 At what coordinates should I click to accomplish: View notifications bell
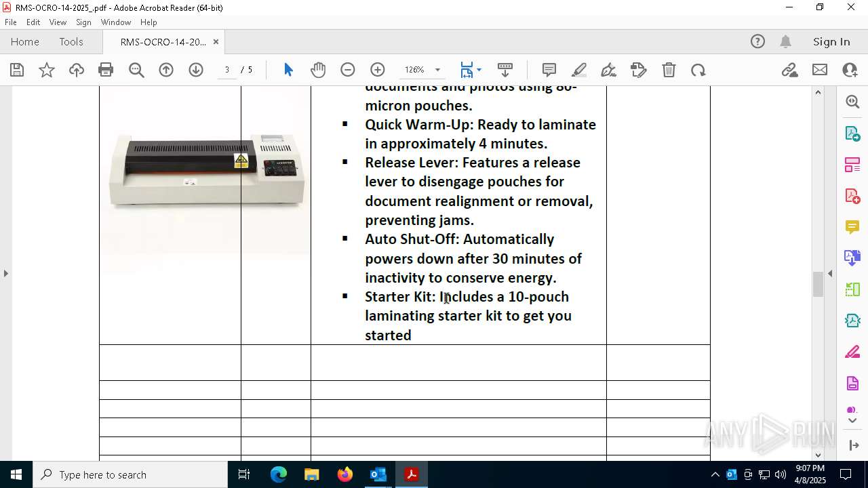[785, 42]
